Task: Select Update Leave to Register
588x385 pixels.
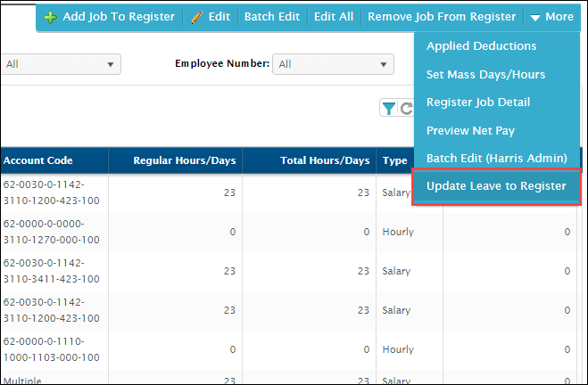Action: coord(496,186)
